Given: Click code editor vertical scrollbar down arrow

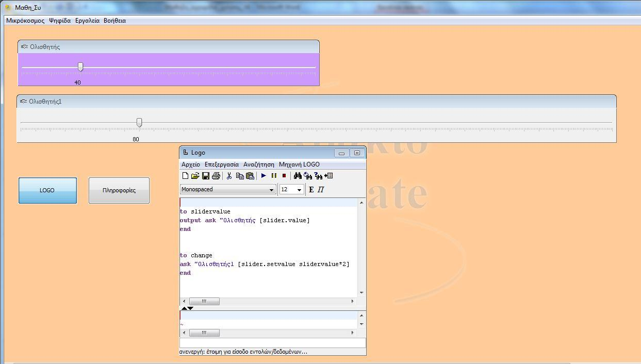Looking at the screenshot, I should pos(361,293).
